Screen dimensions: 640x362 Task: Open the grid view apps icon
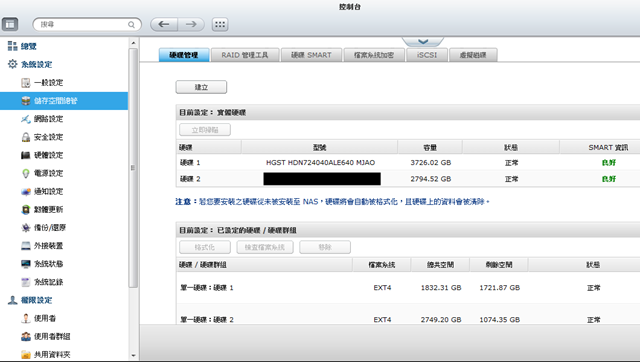tap(220, 24)
